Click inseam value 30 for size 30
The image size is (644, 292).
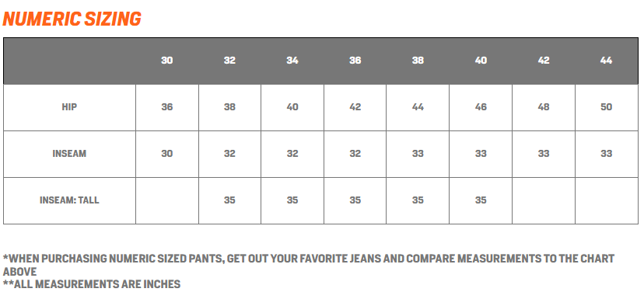(x=166, y=154)
